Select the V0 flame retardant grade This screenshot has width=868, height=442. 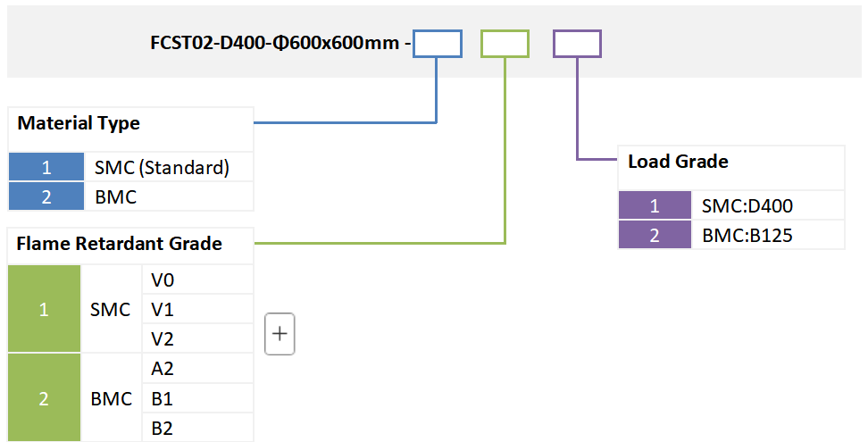coord(163,280)
